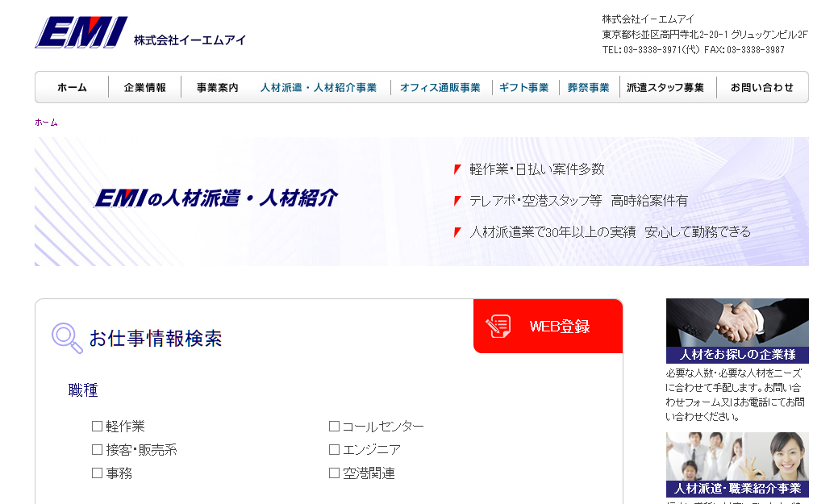
Task: Open the 企業情報 menu item
Action: pyautogui.click(x=146, y=86)
